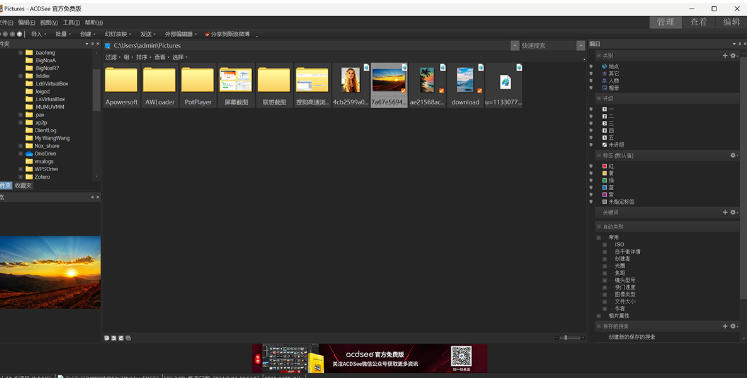This screenshot has height=378, width=747.
Task: Click the OneDrive cloud icon in tree
Action: click(x=29, y=153)
